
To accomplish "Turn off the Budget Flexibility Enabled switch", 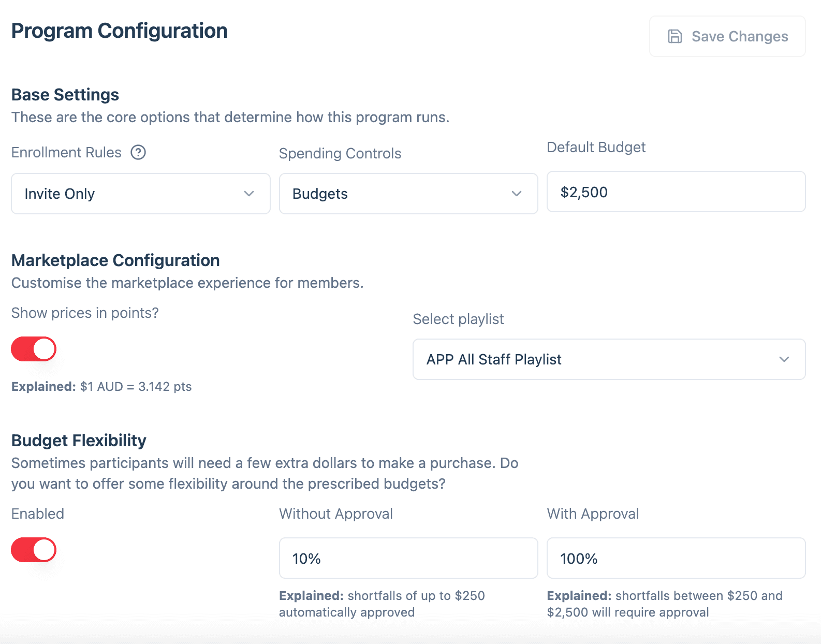I will pos(34,550).
